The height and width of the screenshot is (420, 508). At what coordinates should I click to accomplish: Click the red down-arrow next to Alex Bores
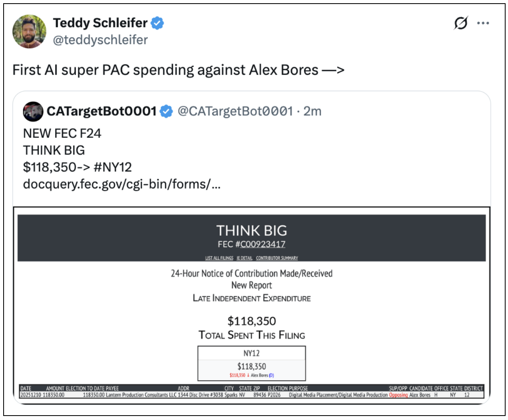coord(248,375)
